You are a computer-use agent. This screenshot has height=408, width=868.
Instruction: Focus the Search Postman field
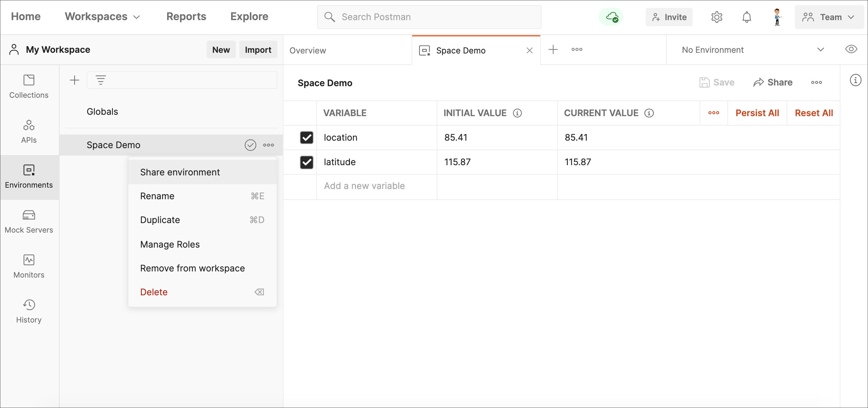(x=429, y=17)
